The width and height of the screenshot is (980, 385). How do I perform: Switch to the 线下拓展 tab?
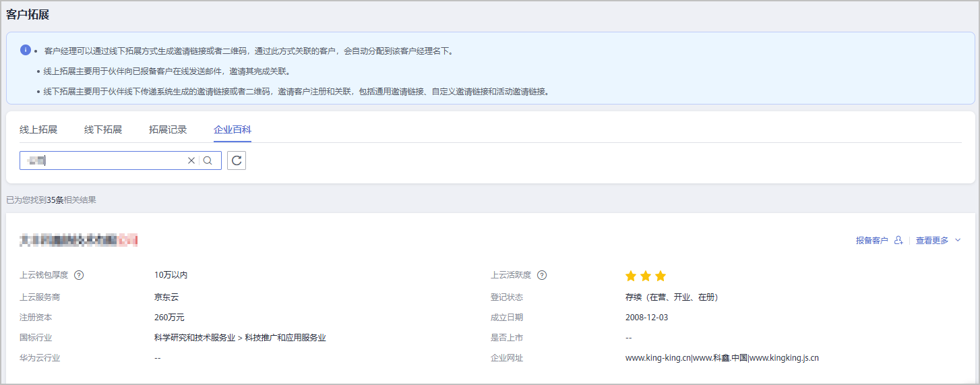(103, 129)
